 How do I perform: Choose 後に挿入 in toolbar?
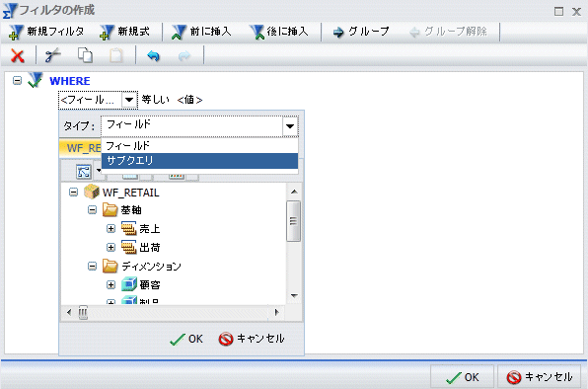tap(279, 32)
